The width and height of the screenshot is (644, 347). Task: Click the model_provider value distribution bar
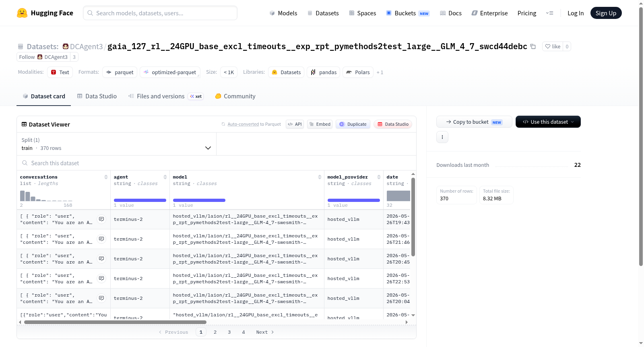[354, 200]
